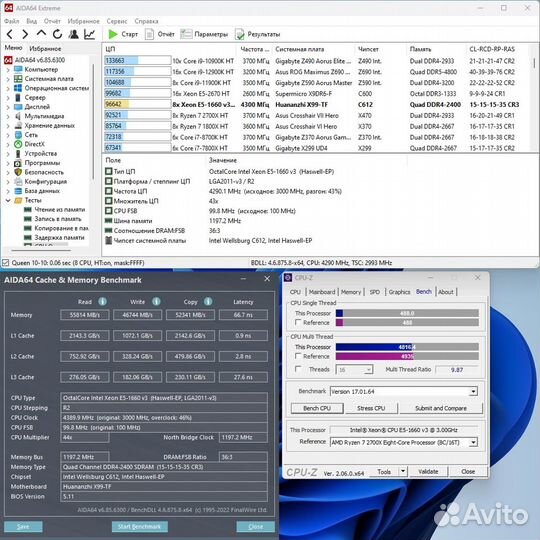Click the Validate button in CPU-Z
The height and width of the screenshot is (540, 540).
tap(428, 471)
